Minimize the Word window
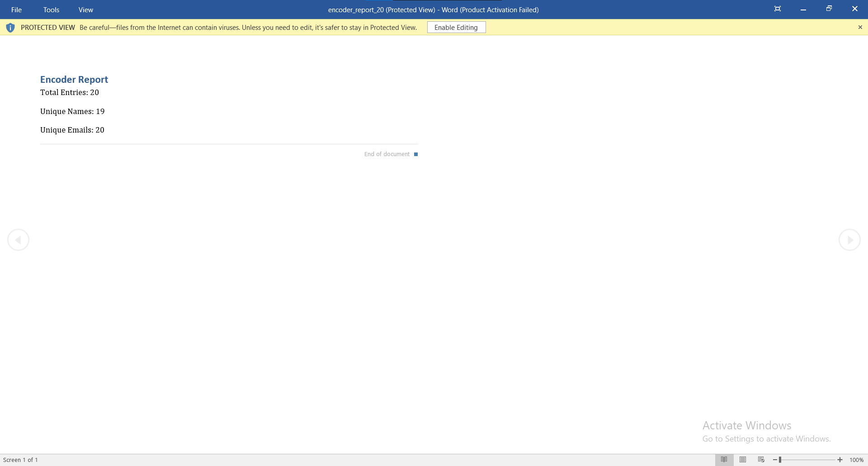This screenshot has width=868, height=466. (x=803, y=9)
